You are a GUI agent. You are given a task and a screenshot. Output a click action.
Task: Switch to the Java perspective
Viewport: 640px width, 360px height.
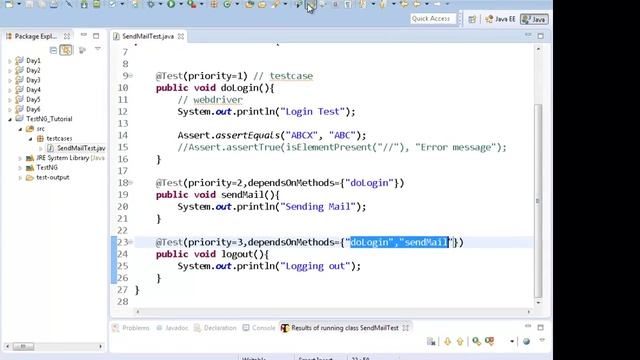tap(534, 19)
